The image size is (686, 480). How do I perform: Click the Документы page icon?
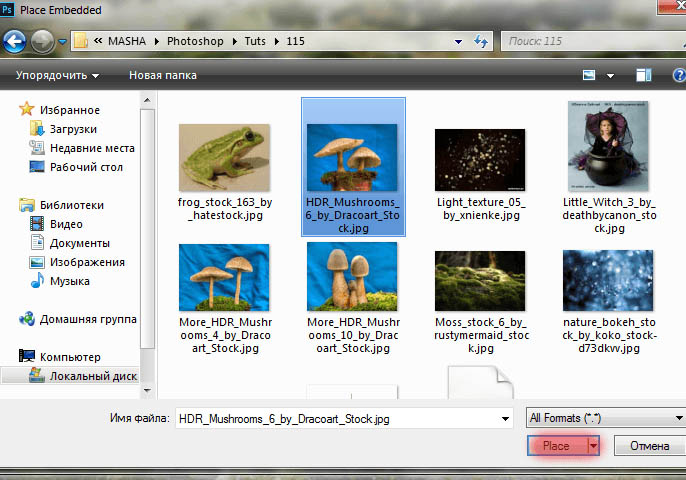pyautogui.click(x=37, y=242)
